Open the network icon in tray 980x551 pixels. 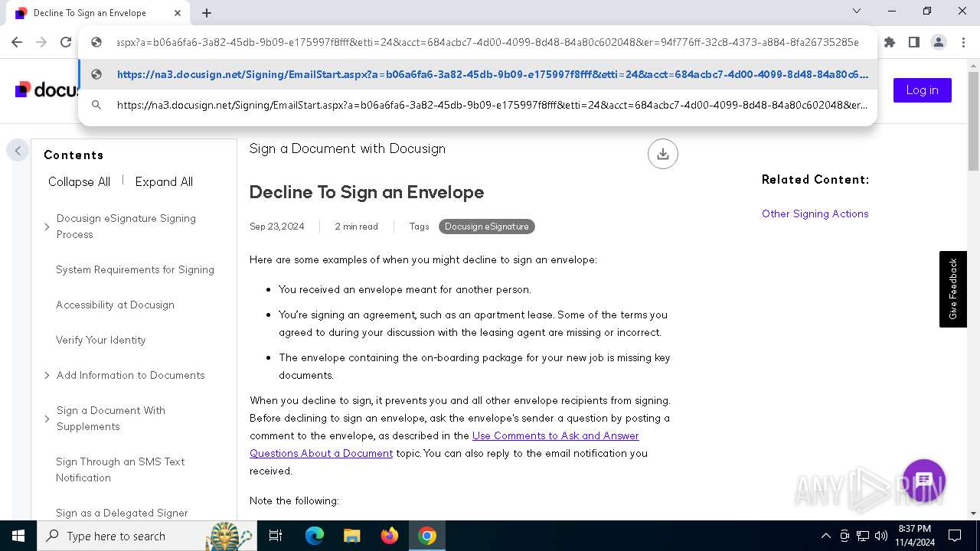863,536
